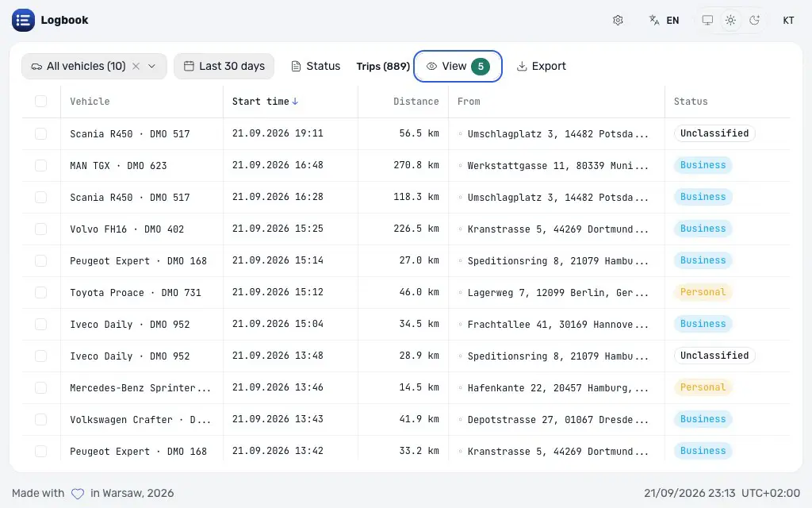Check the MAN TGX DMO 623 row checkbox
The height and width of the screenshot is (508, 812).
click(x=41, y=165)
